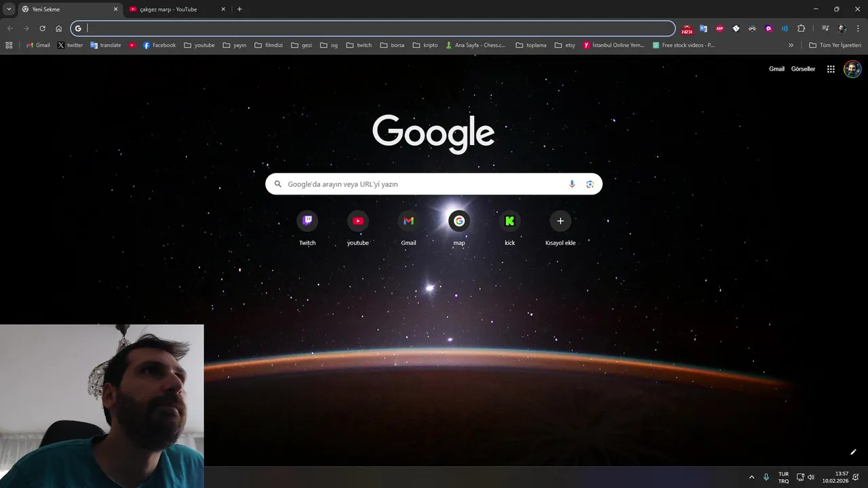This screenshot has height=488, width=868.
Task: Open the purple square extension icon
Action: pos(768,28)
